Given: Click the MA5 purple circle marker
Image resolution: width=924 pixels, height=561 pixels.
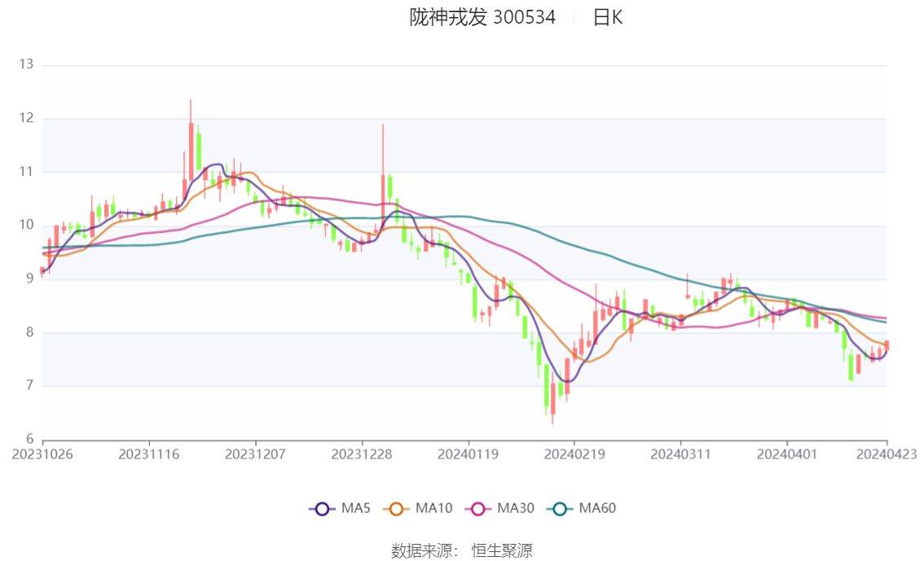Looking at the screenshot, I should [x=322, y=509].
